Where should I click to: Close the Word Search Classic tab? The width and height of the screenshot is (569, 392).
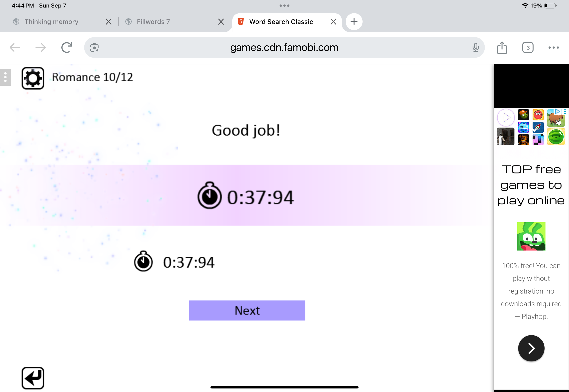(x=333, y=22)
